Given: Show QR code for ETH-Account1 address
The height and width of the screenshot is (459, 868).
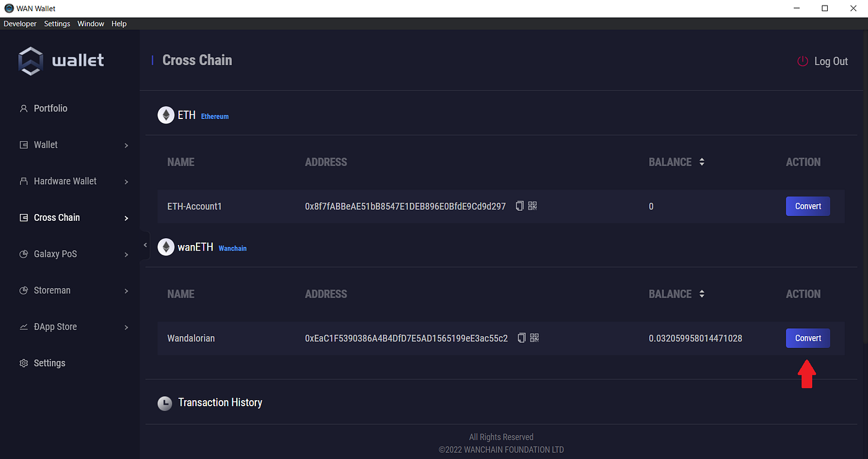Looking at the screenshot, I should coord(533,206).
